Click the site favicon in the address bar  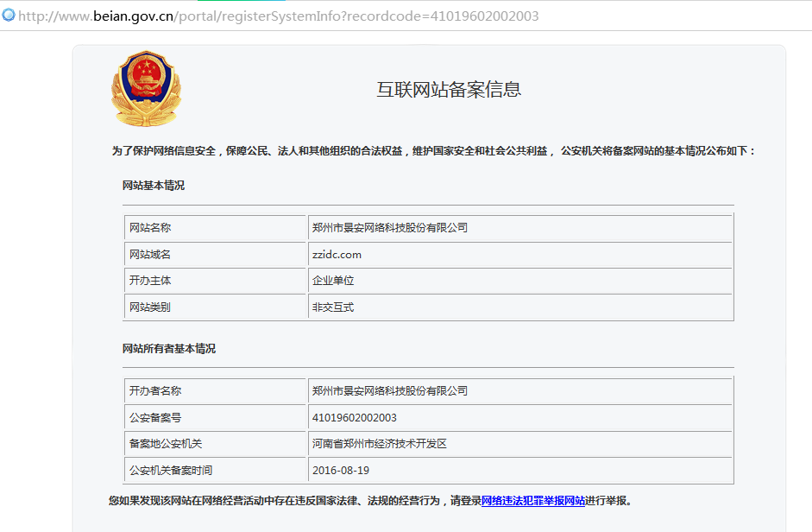[x=9, y=16]
